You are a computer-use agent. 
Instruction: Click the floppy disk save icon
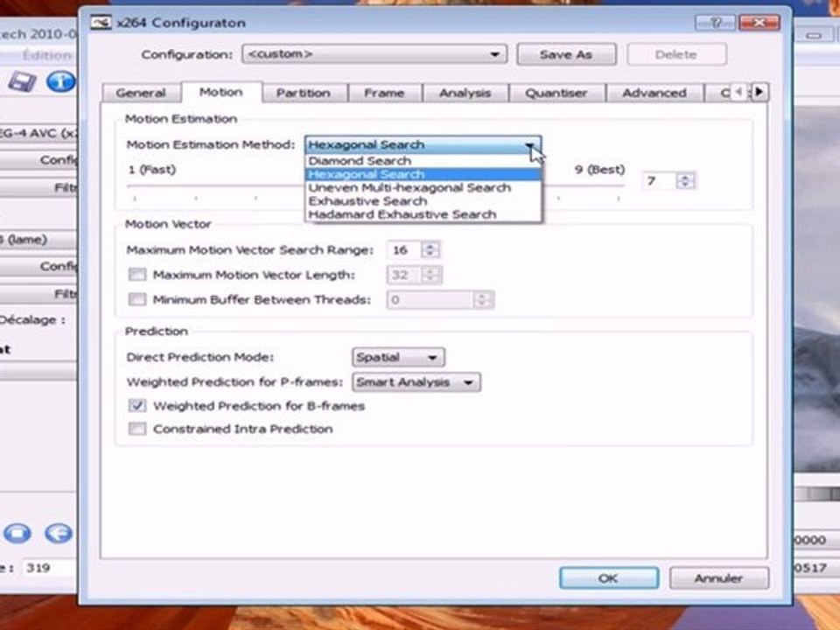pyautogui.click(x=22, y=82)
